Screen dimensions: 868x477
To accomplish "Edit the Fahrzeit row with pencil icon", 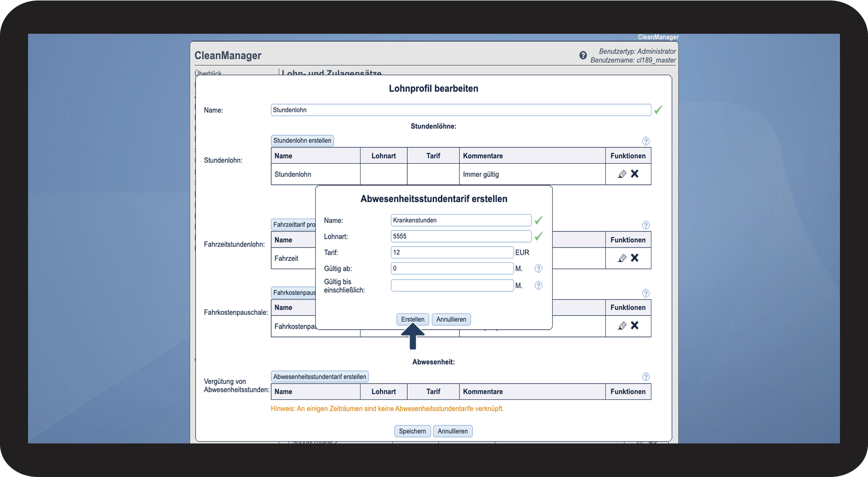I will point(622,258).
